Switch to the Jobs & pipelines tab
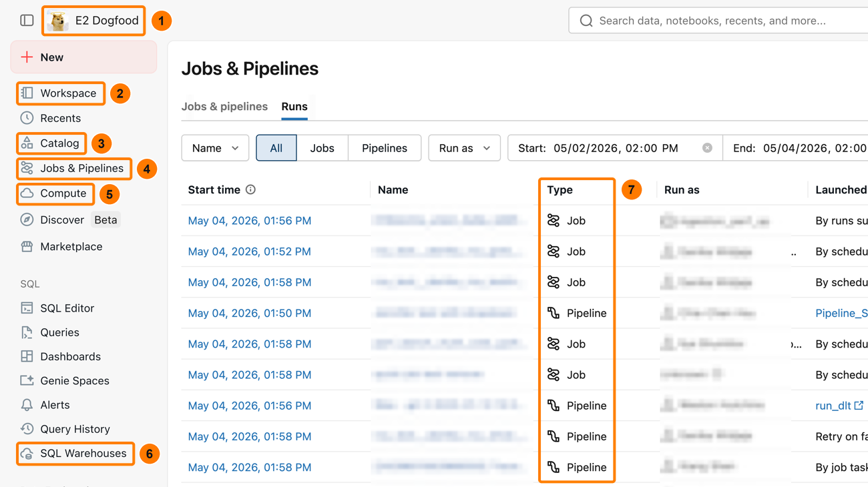The width and height of the screenshot is (868, 487). click(224, 107)
